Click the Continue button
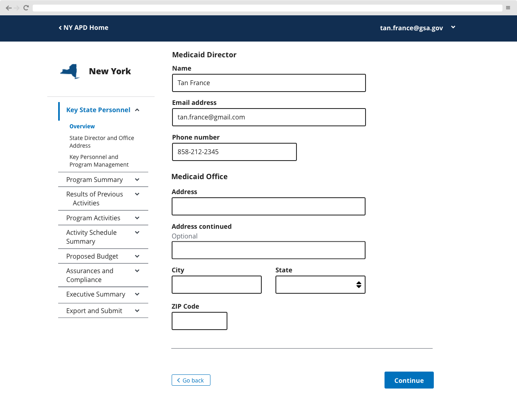The height and width of the screenshot is (420, 517). (409, 380)
